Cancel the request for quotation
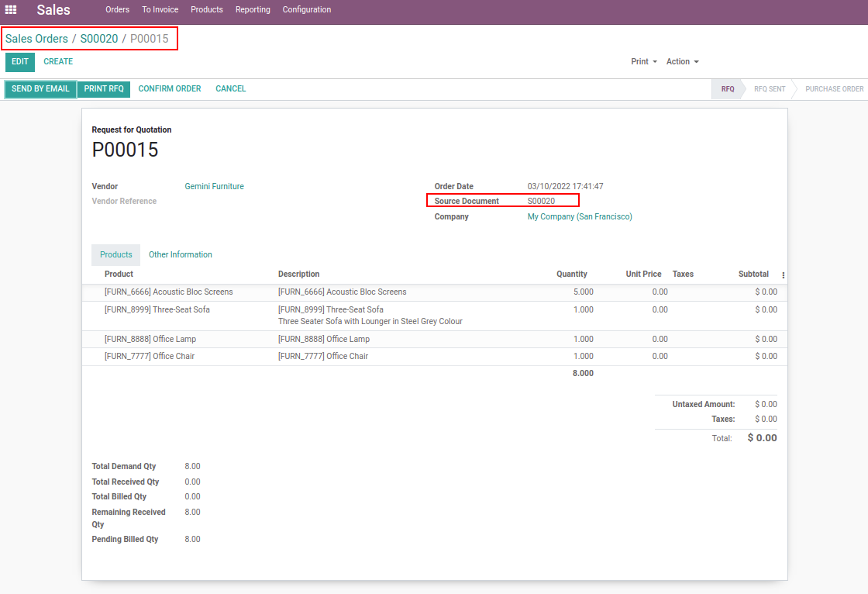This screenshot has width=868, height=594. [x=230, y=89]
